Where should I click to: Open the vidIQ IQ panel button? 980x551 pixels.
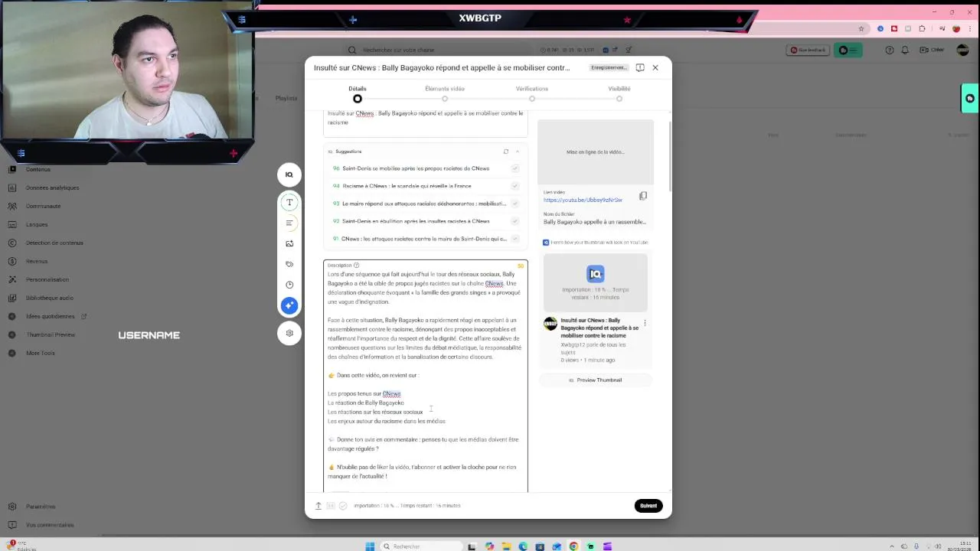coord(289,174)
